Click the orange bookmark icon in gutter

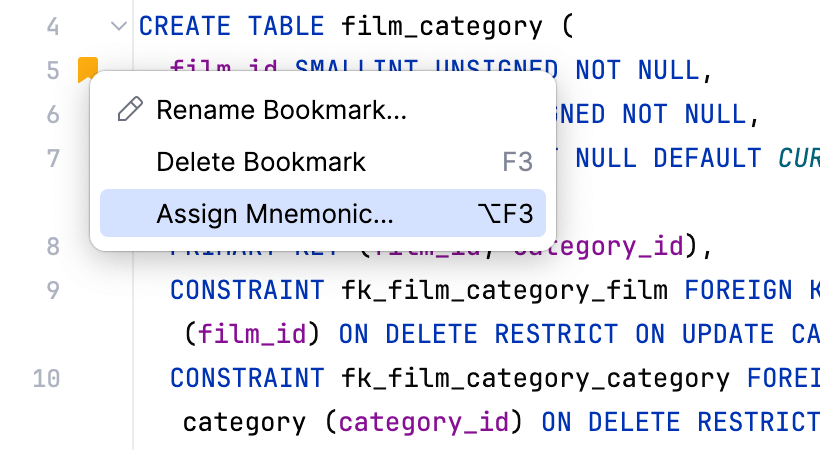pos(88,68)
